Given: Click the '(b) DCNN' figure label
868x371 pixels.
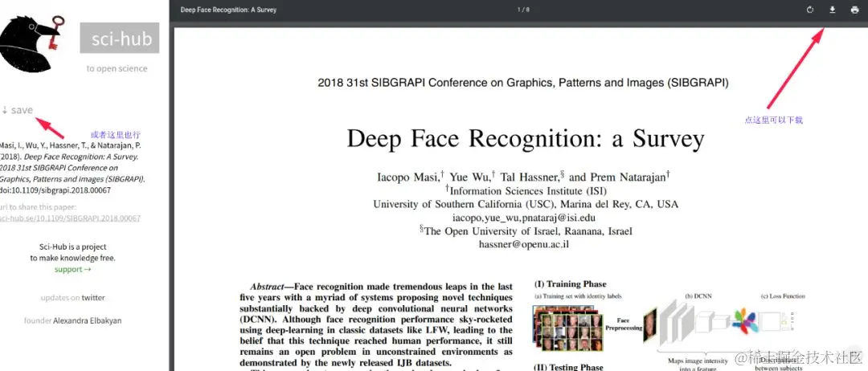Looking at the screenshot, I should [x=698, y=296].
